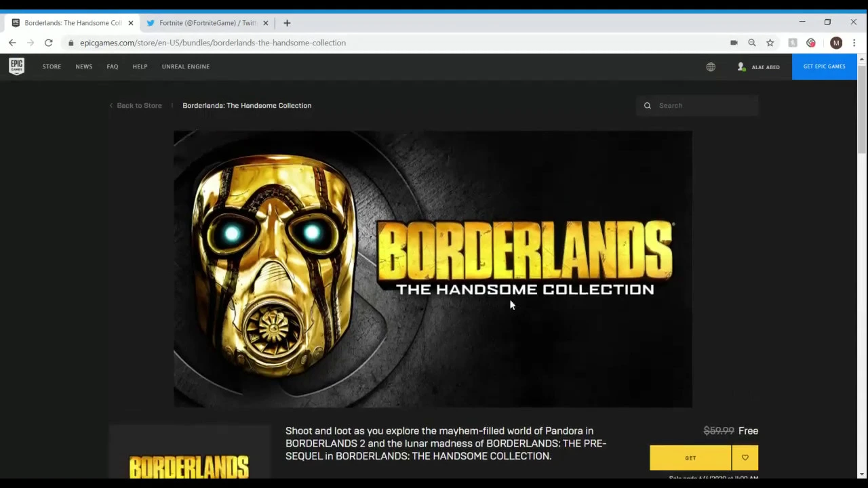This screenshot has width=868, height=488.
Task: Open the zoom magnifier icon in address bar
Action: (752, 43)
